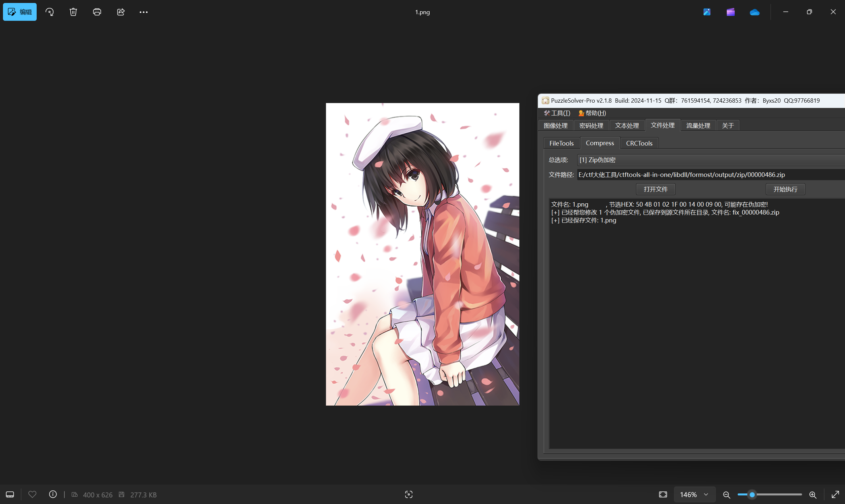Click the PuzzleSolver-Pro app icon in title bar
Image resolution: width=845 pixels, height=504 pixels.
pyautogui.click(x=545, y=101)
